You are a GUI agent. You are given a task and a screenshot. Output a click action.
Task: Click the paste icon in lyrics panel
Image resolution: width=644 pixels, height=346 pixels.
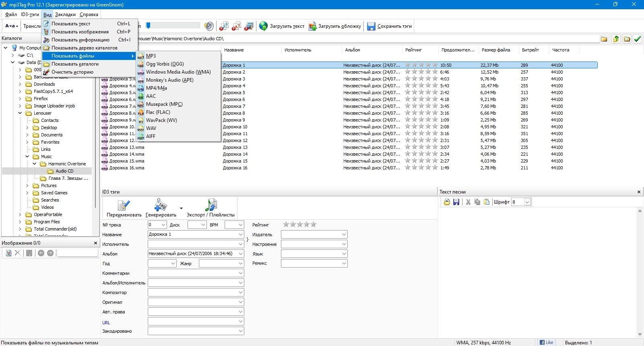[x=487, y=202]
